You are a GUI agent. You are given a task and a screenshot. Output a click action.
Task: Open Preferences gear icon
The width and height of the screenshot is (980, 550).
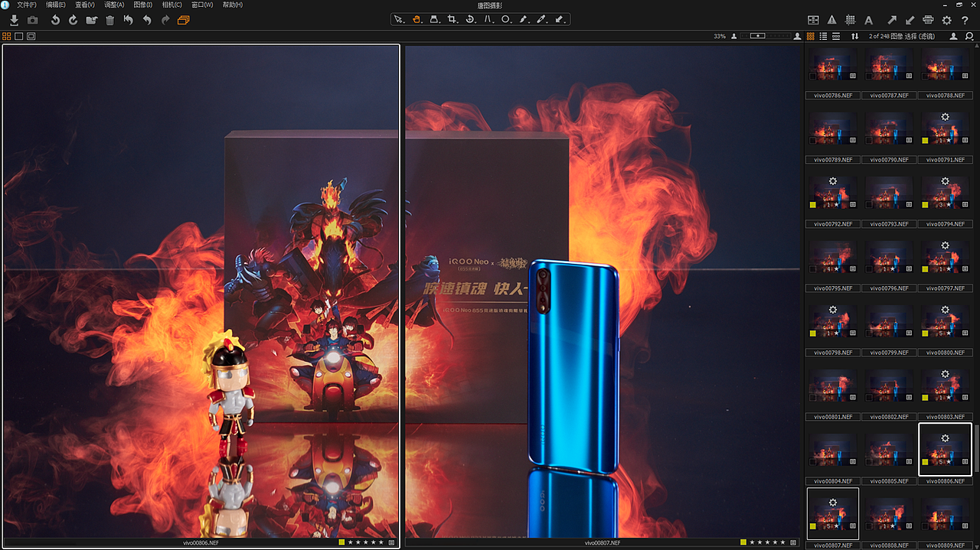tap(947, 20)
